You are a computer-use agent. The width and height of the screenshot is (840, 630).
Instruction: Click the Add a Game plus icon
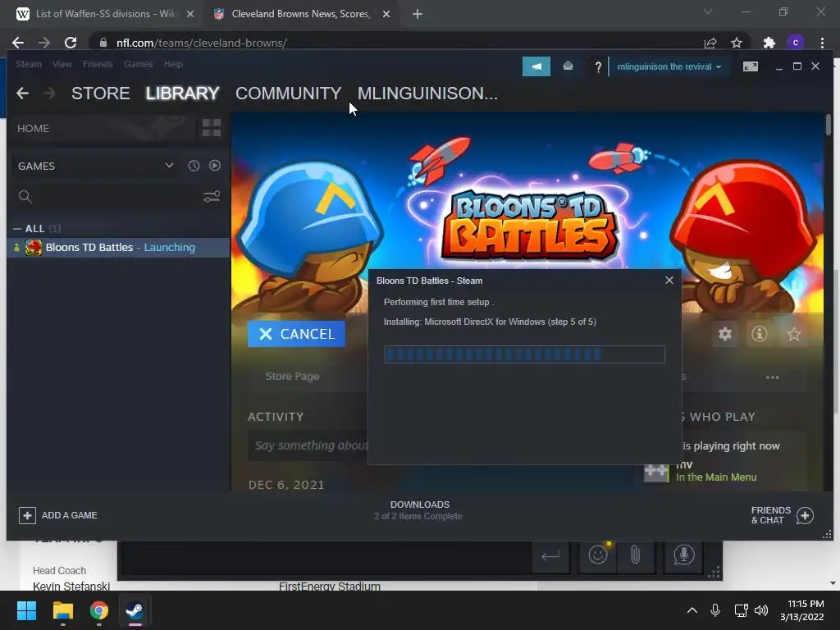27,515
